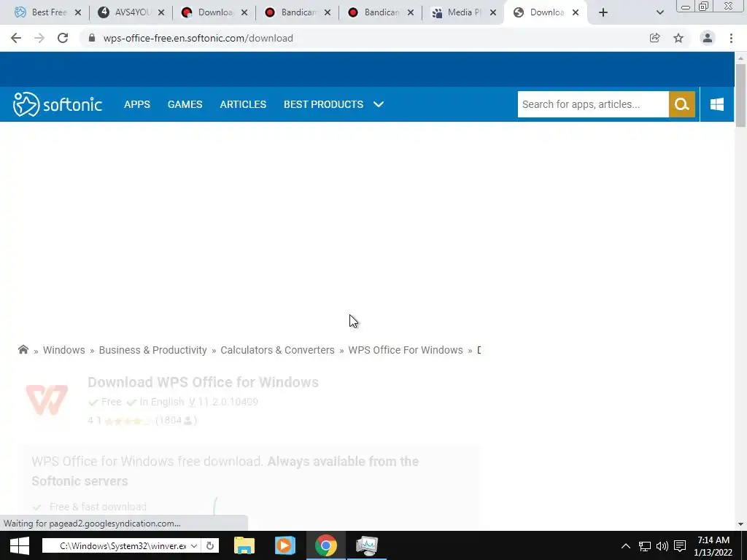Reload the page with the refresh icon
This screenshot has height=560, width=747.
[63, 38]
